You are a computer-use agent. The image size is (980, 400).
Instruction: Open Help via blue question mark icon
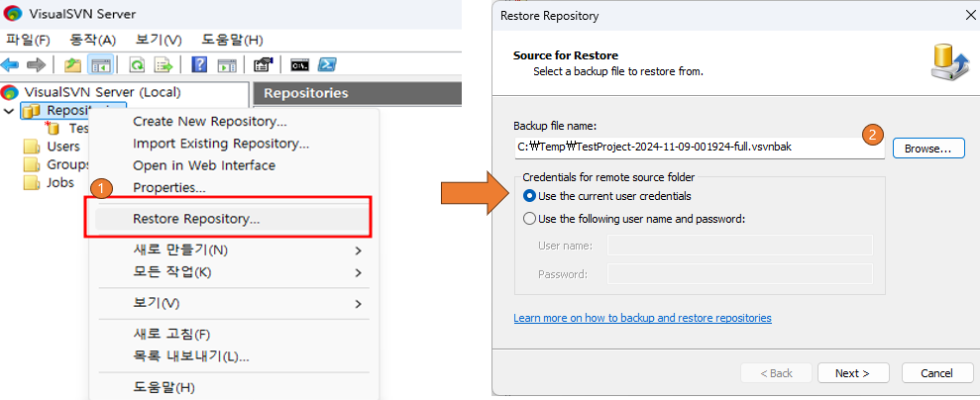[x=199, y=64]
